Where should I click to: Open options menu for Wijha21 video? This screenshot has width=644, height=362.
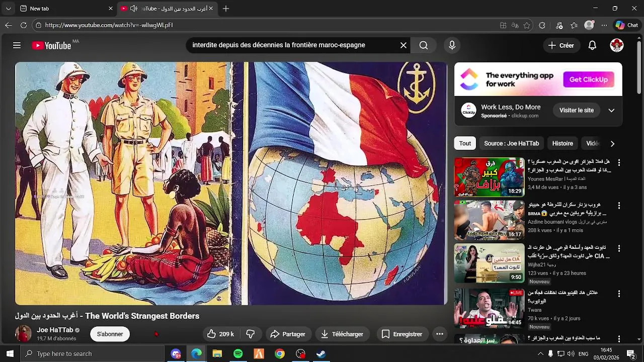(619, 248)
